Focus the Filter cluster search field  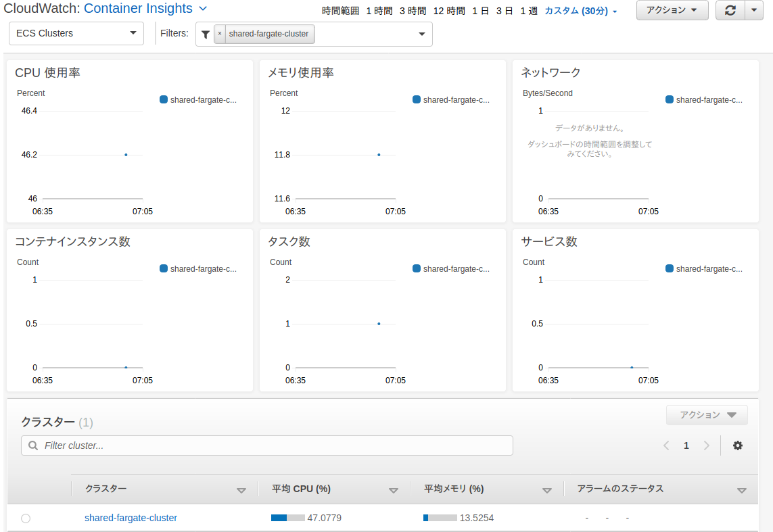[x=266, y=445]
